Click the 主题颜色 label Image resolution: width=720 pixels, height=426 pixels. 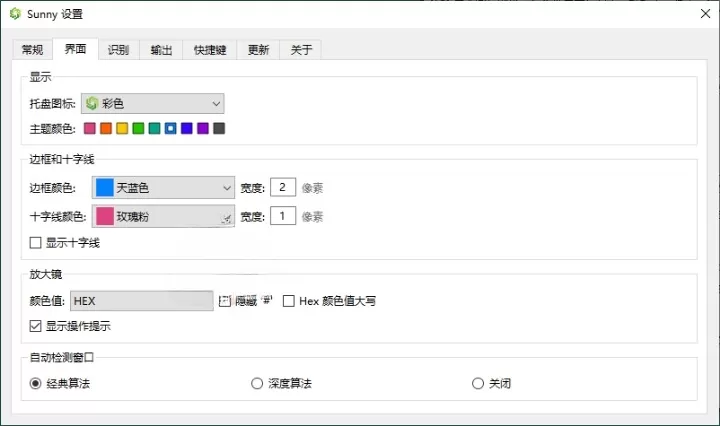pyautogui.click(x=52, y=129)
